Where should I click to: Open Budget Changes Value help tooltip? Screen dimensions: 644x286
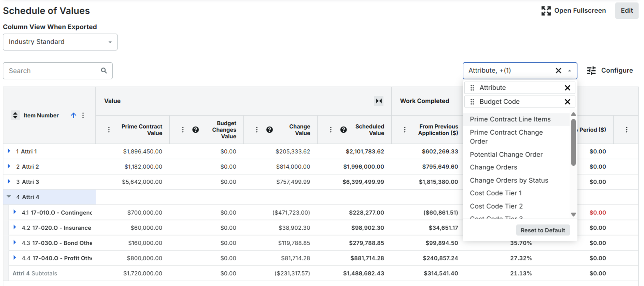click(x=196, y=130)
